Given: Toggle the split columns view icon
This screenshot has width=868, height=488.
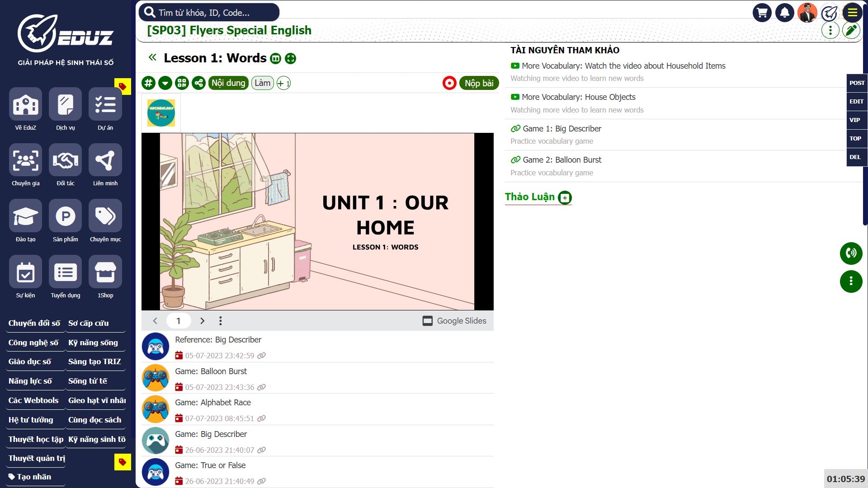Looking at the screenshot, I should tap(275, 59).
